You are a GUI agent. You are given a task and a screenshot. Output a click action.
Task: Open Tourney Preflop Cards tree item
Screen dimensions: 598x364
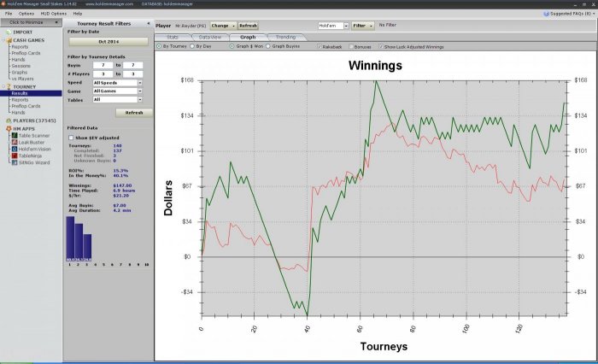point(26,106)
